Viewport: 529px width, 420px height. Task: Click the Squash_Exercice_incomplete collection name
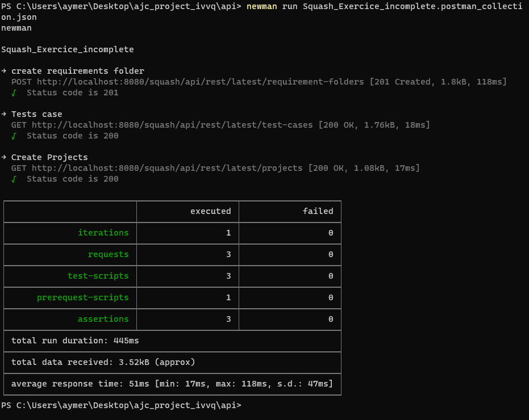[x=68, y=49]
